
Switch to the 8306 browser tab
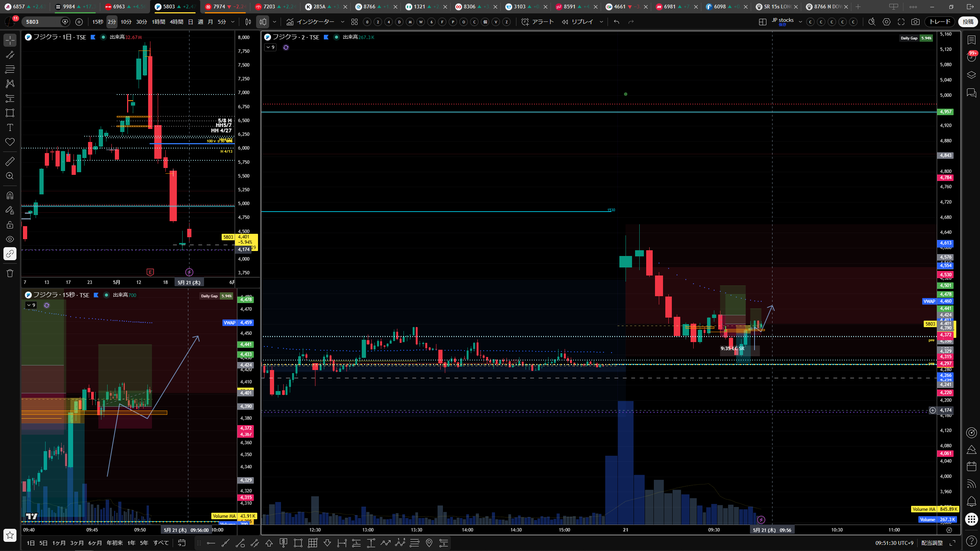[470, 7]
